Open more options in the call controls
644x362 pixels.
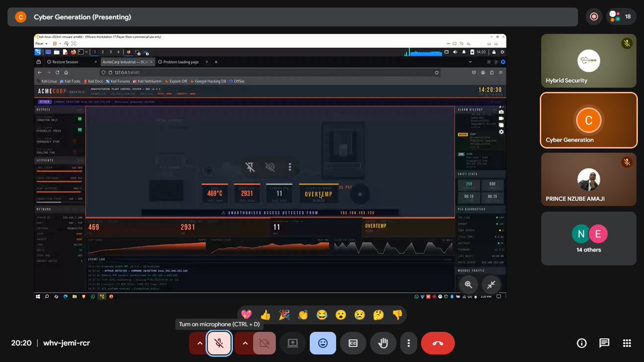click(409, 343)
